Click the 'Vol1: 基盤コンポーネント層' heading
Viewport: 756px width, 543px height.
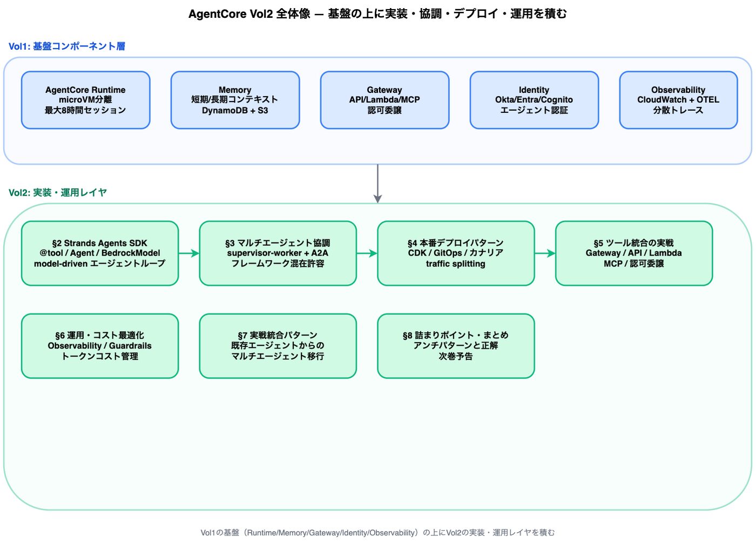point(67,46)
